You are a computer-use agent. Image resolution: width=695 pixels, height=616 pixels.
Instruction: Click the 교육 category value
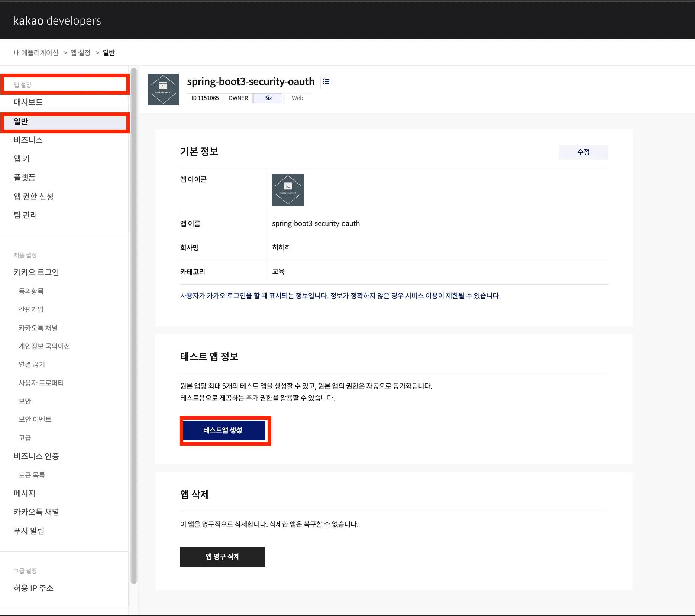pyautogui.click(x=278, y=272)
